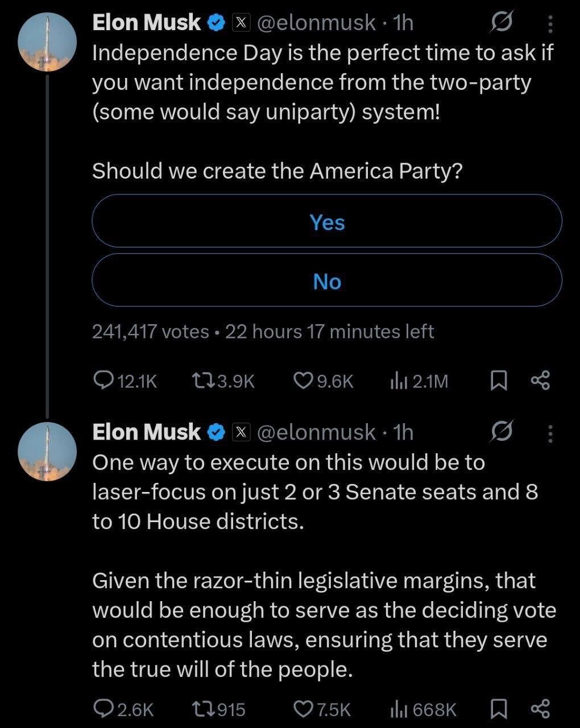This screenshot has height=728, width=580.
Task: Open more options on Senate seats tweet
Action: point(550,433)
